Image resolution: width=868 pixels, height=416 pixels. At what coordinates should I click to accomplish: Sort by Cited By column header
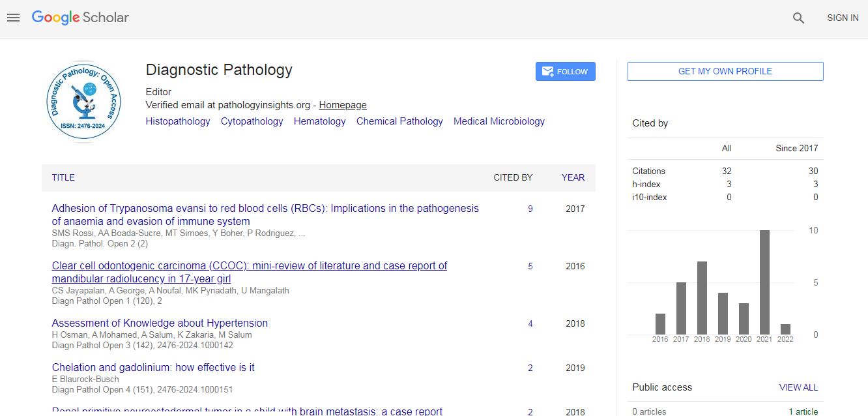coord(512,177)
